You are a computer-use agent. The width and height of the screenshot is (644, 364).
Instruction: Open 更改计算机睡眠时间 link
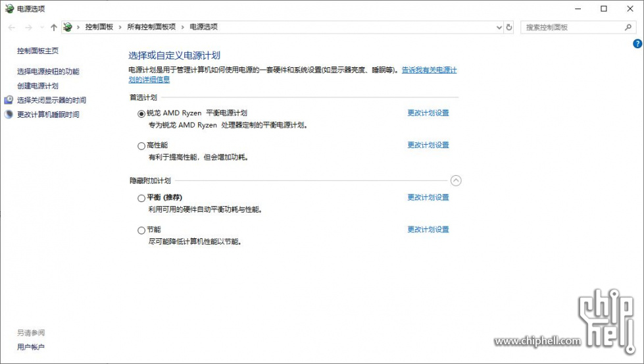pyautogui.click(x=48, y=115)
